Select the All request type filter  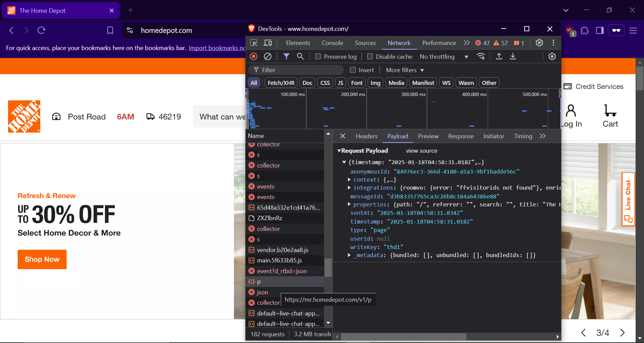coord(254,83)
